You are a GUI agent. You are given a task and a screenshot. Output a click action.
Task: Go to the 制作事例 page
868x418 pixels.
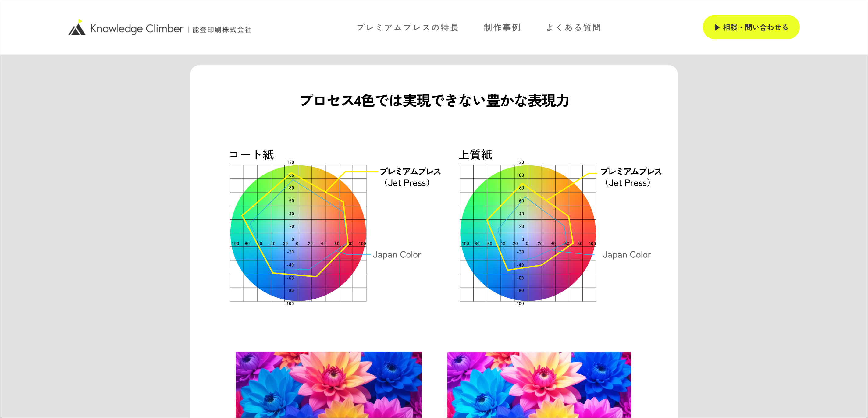tap(502, 28)
